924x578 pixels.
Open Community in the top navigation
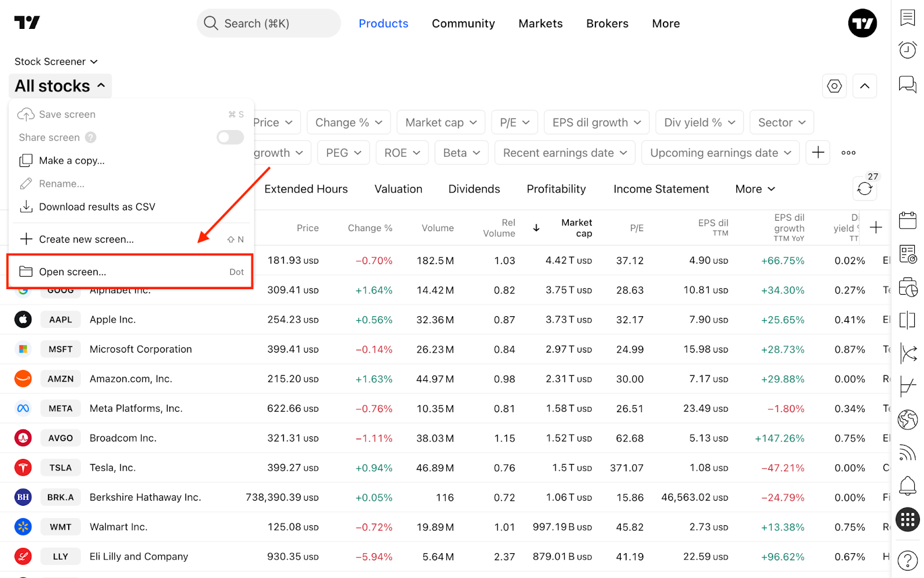[463, 24]
